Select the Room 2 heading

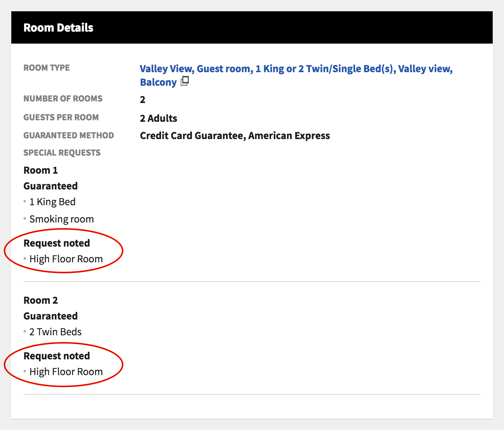(x=41, y=300)
